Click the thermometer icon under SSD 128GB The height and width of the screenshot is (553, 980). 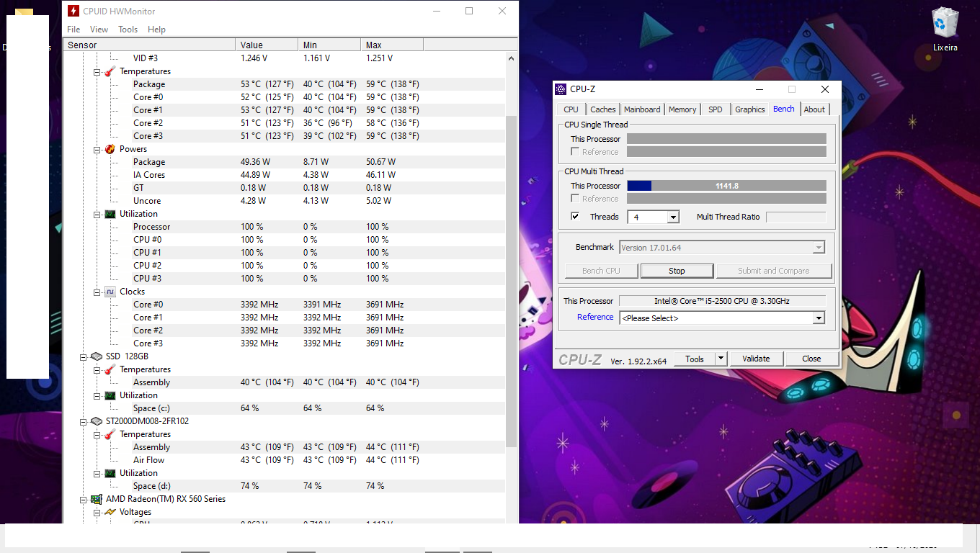click(110, 369)
